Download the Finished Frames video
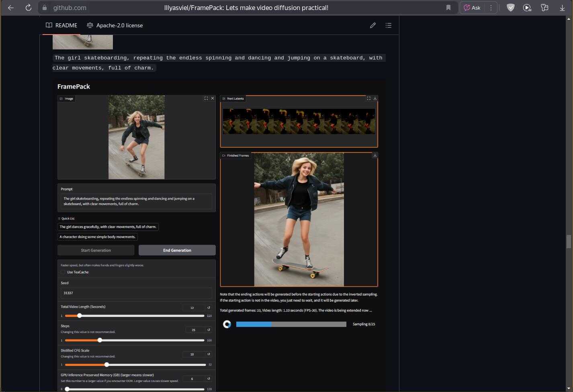 (375, 155)
